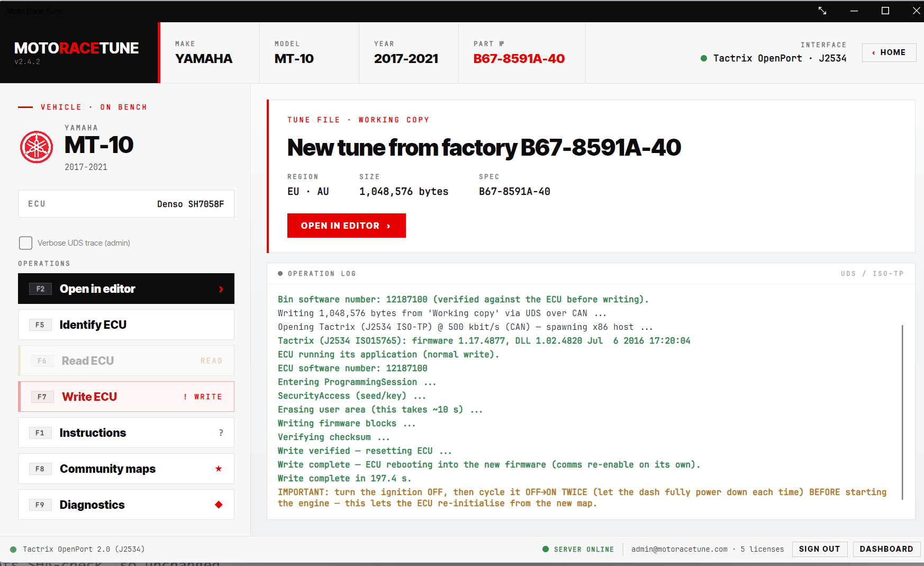Go back with the HOME button
This screenshot has height=566, width=924.
coord(889,52)
